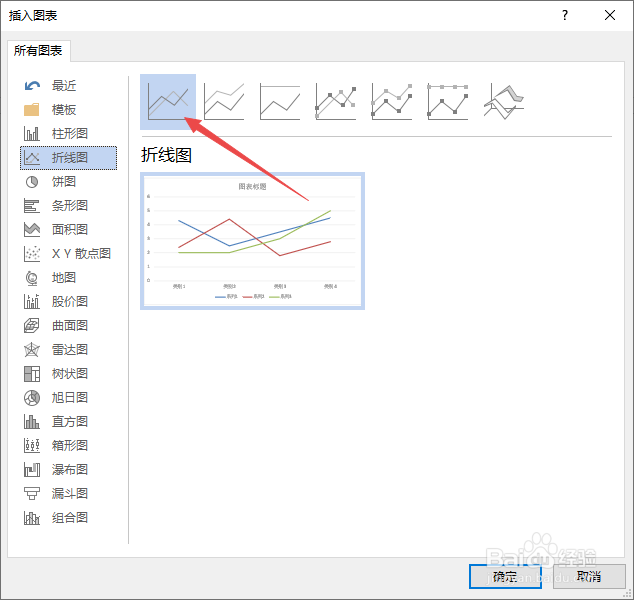Select the 曲面图 surface chart category
This screenshot has height=600, width=634.
68,325
